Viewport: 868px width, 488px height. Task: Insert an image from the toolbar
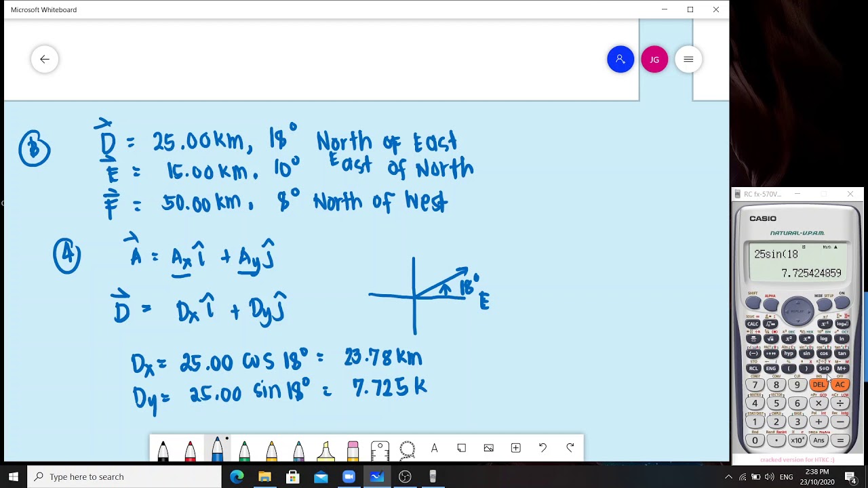click(488, 448)
